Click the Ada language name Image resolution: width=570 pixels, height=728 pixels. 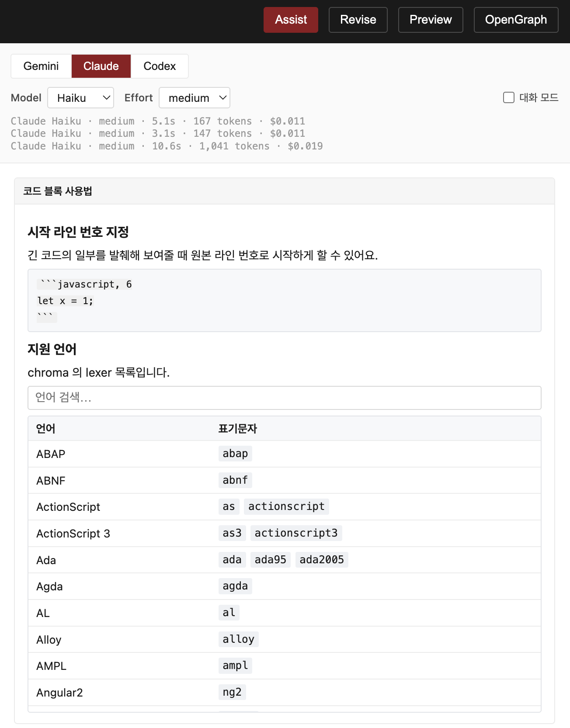coord(46,560)
